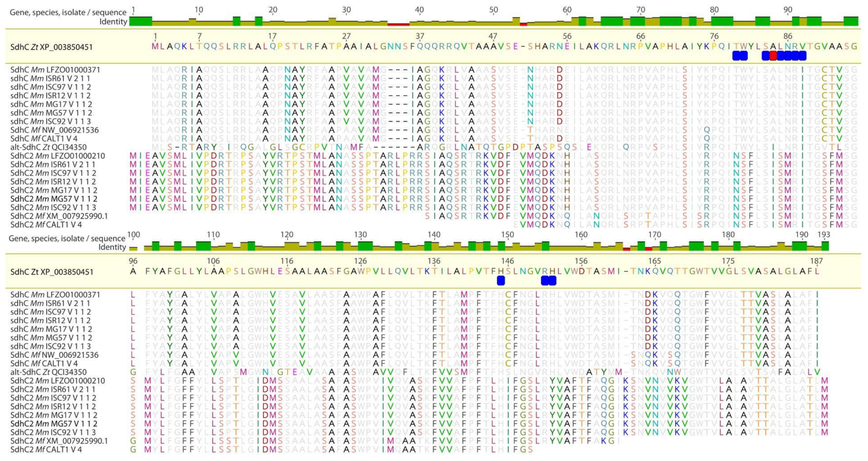Click ruler position 100 in the lower block
The height and width of the screenshot is (461, 868).
tap(134, 235)
